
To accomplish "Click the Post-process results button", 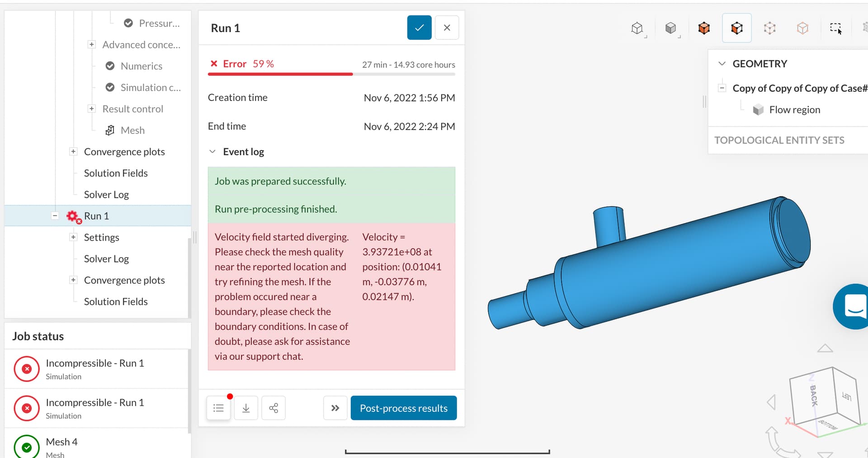I will coord(403,408).
